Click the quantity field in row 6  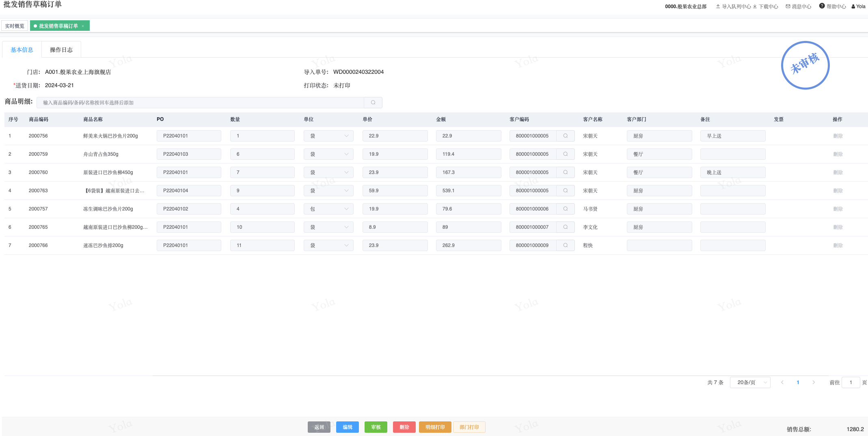pos(262,227)
